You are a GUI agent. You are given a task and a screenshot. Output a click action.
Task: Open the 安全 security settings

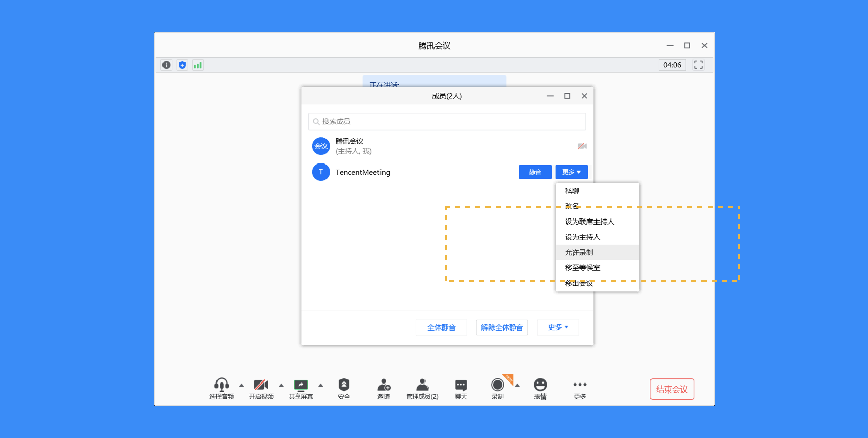point(344,389)
